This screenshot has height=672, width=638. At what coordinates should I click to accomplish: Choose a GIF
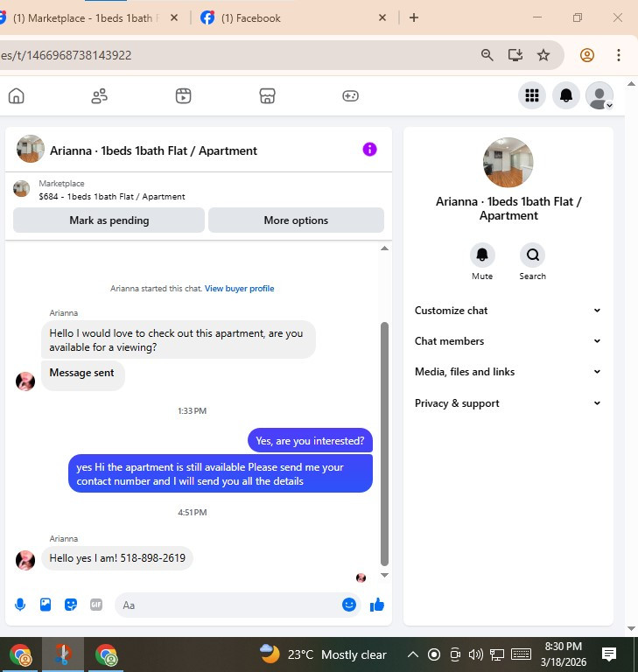(x=96, y=605)
